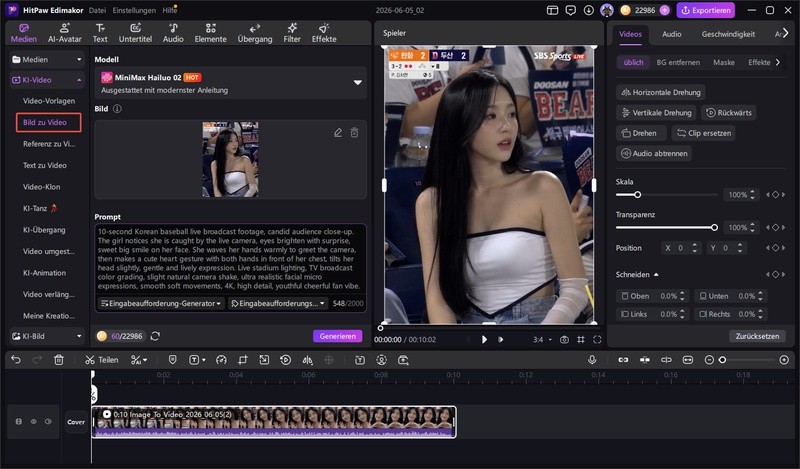This screenshot has width=800, height=469.
Task: Edit the uploaded image with pencil icon
Action: pyautogui.click(x=338, y=133)
